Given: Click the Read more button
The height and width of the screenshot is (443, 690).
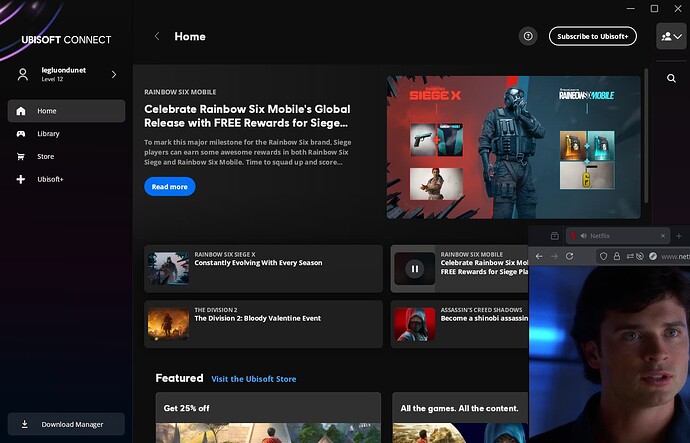Looking at the screenshot, I should point(170,187).
